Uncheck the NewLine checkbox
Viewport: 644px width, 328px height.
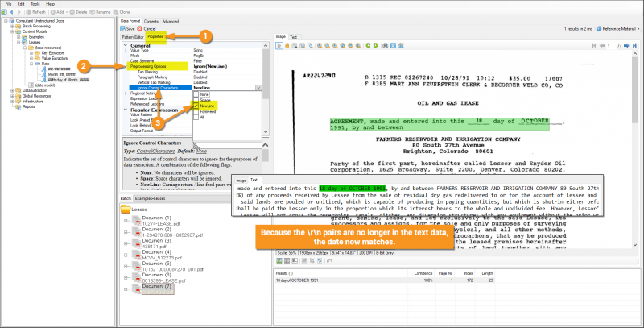[x=196, y=106]
